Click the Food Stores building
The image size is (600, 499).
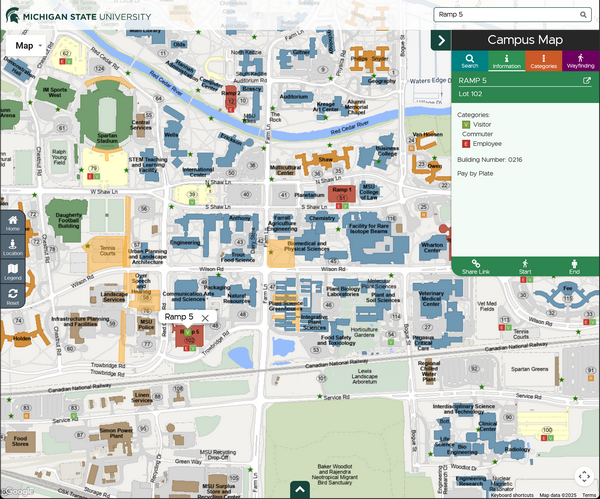(x=20, y=441)
